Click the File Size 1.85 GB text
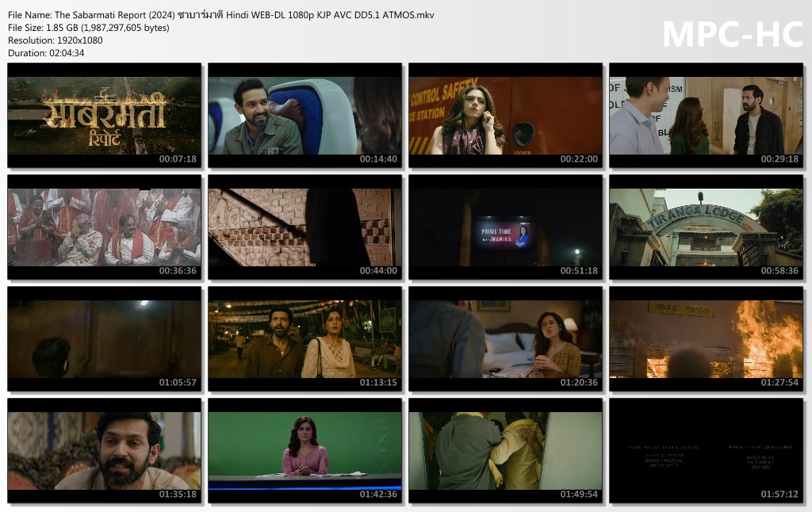 89,28
